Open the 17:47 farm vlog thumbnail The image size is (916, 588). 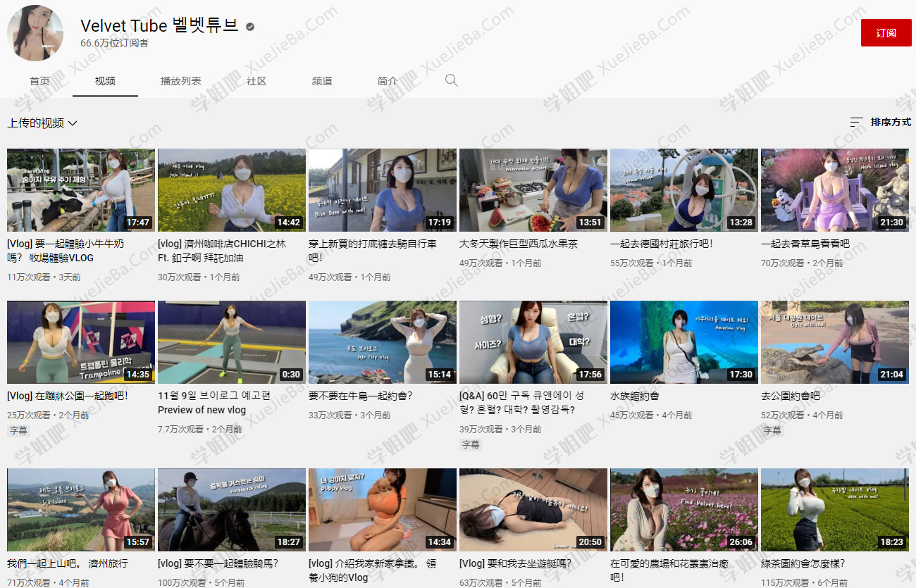click(81, 190)
